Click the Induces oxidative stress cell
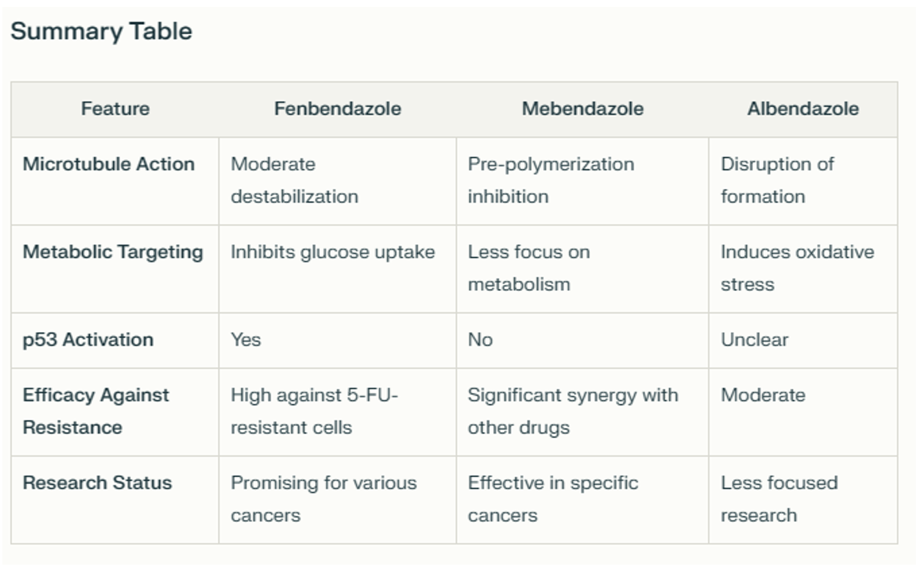 pyautogui.click(x=797, y=268)
